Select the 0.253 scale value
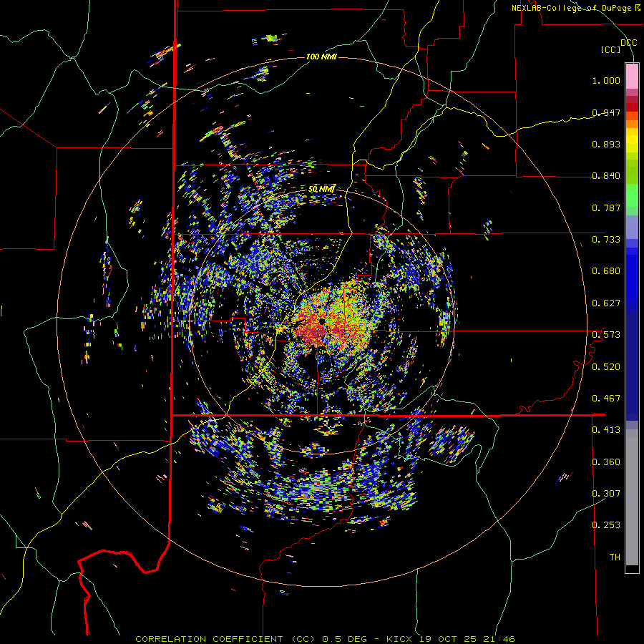 [x=606, y=525]
